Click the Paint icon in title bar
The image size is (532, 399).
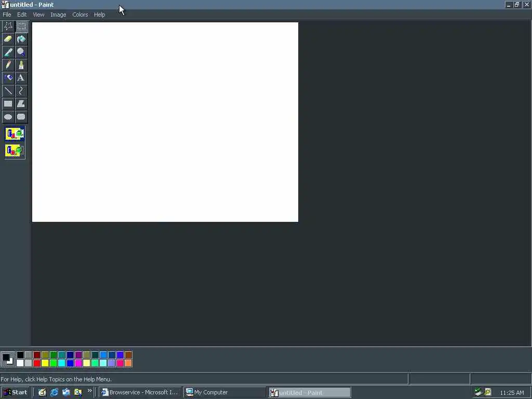[5, 4]
